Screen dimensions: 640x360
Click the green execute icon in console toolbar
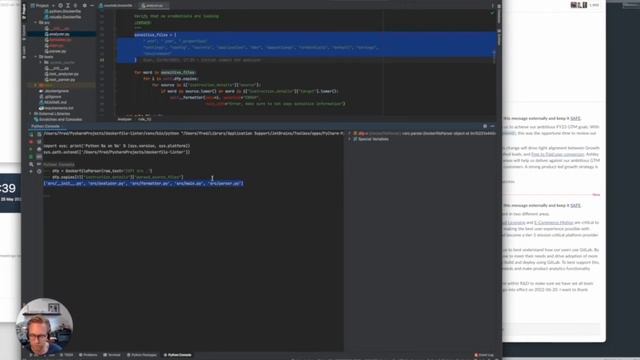[x=31, y=149]
